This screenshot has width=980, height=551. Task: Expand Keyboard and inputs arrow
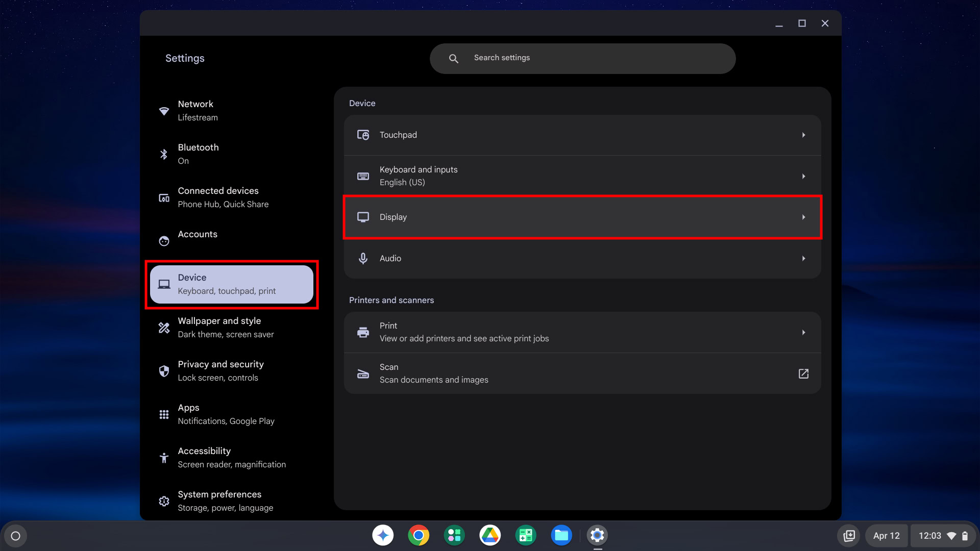803,177
